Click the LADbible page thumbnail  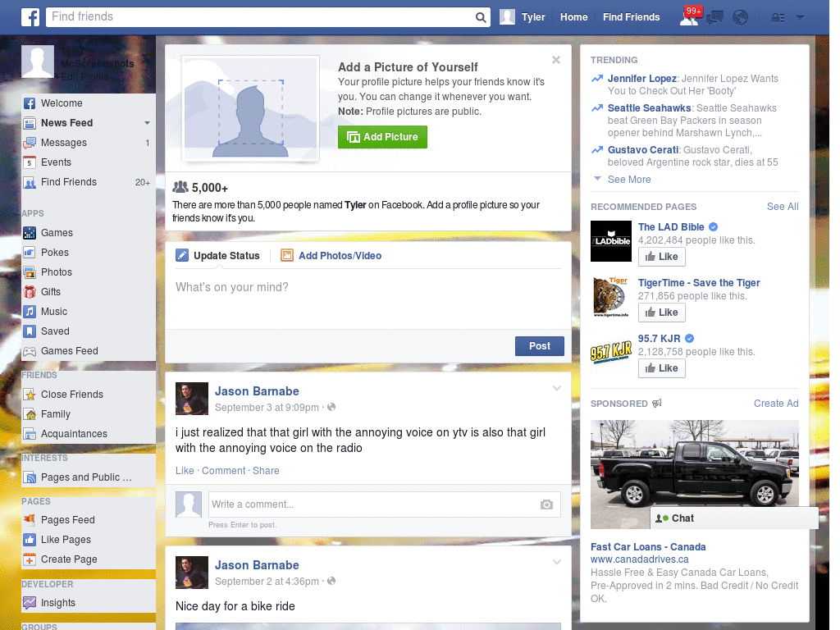coord(610,241)
